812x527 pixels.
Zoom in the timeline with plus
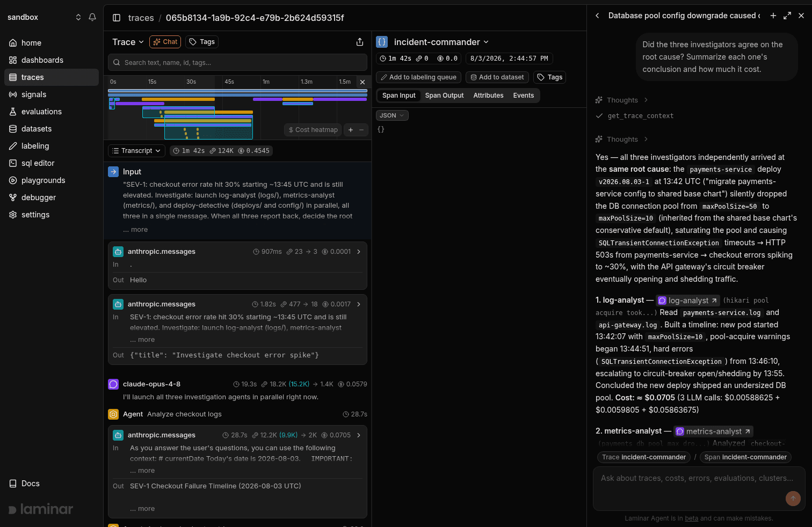tap(351, 130)
